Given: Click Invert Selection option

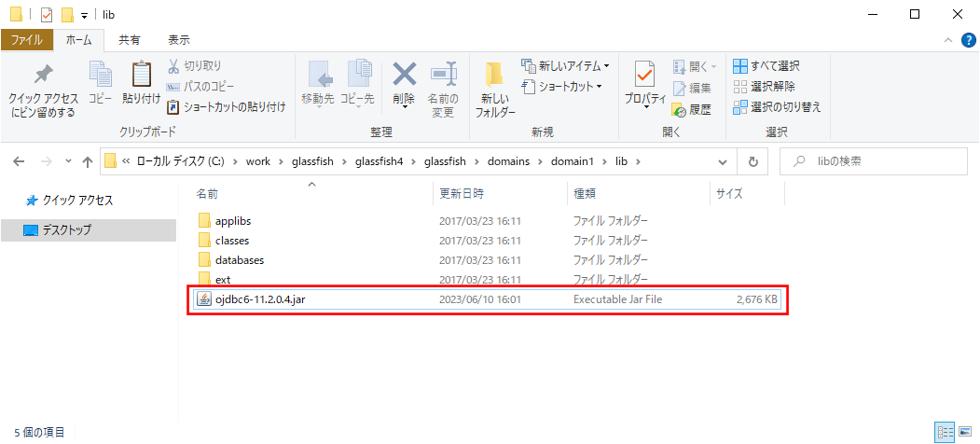Looking at the screenshot, I should pyautogui.click(x=778, y=107).
